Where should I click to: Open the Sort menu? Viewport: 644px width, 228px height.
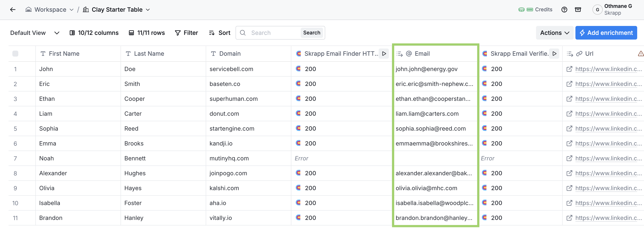coord(220,33)
